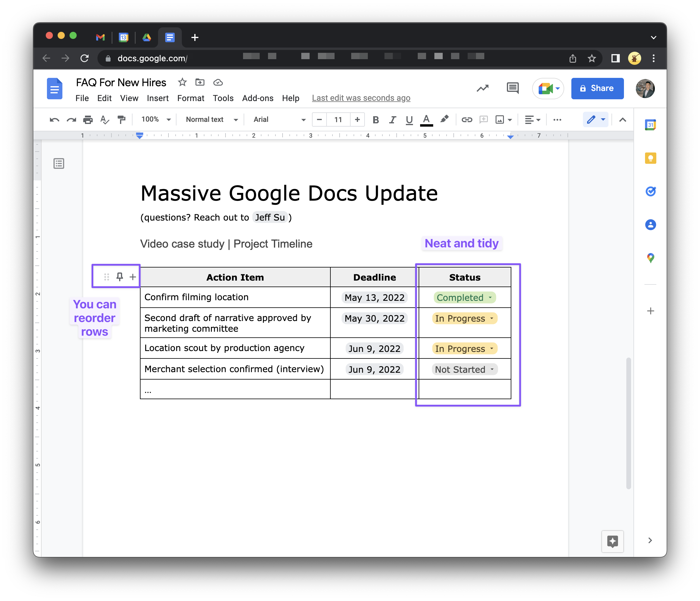Click the font size field showing 11

point(338,119)
